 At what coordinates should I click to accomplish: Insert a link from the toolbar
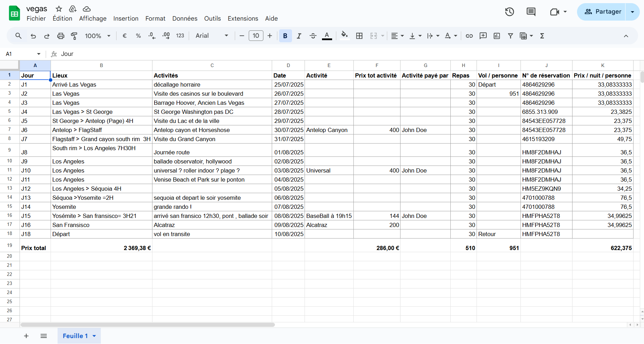coord(469,36)
